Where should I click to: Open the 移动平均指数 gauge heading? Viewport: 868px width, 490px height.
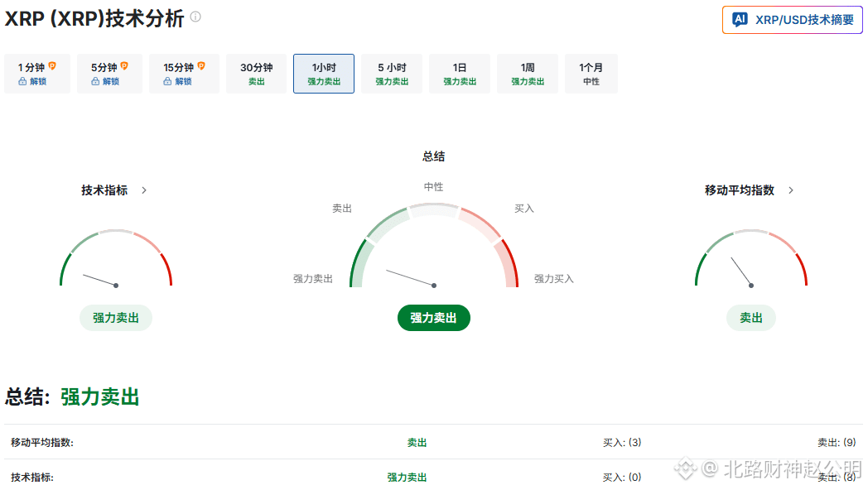(x=740, y=190)
